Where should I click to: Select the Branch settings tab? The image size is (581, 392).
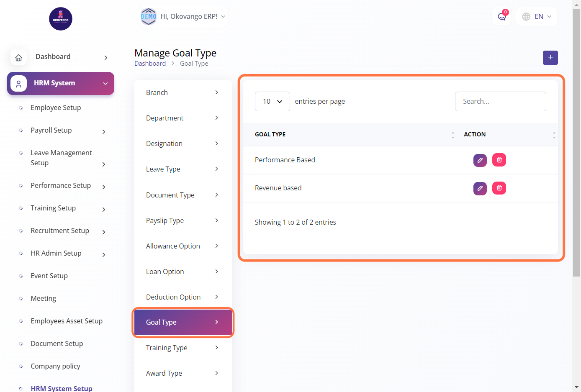183,92
